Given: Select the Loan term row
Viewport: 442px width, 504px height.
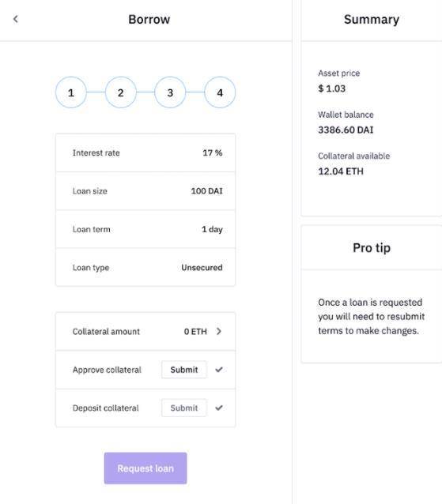Looking at the screenshot, I should (145, 230).
